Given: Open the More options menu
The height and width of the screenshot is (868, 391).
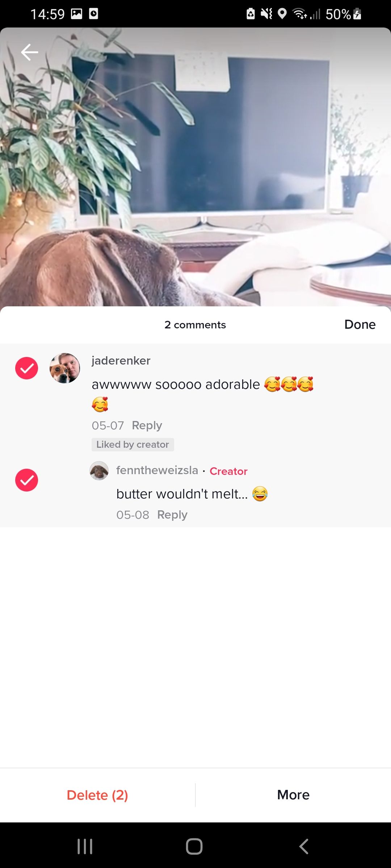Looking at the screenshot, I should (293, 795).
